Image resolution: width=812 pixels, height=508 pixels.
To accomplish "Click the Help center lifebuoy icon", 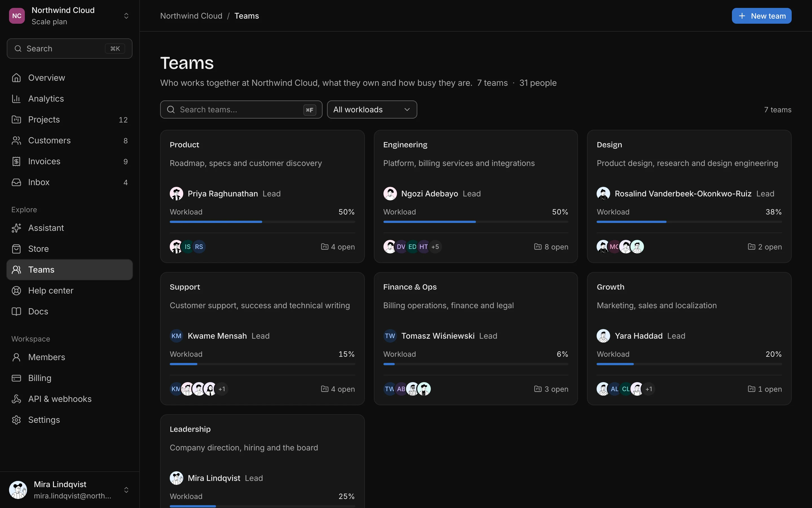I will tap(16, 290).
